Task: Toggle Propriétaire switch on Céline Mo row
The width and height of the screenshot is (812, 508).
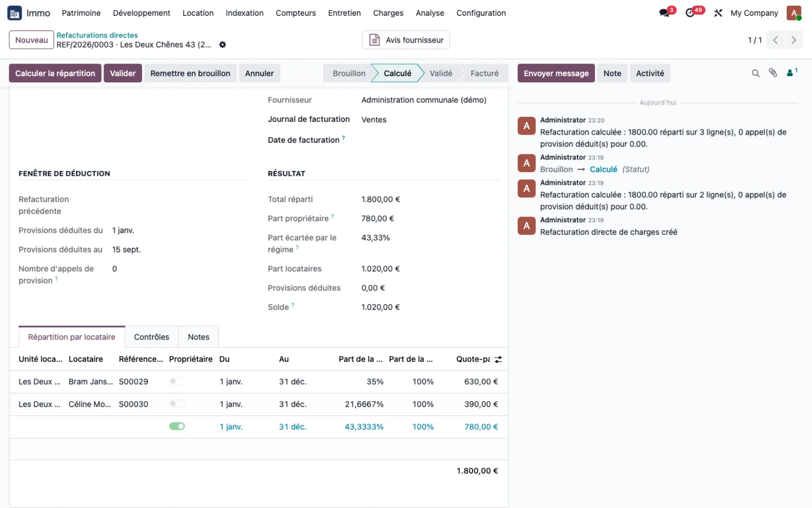Action: [x=177, y=404]
